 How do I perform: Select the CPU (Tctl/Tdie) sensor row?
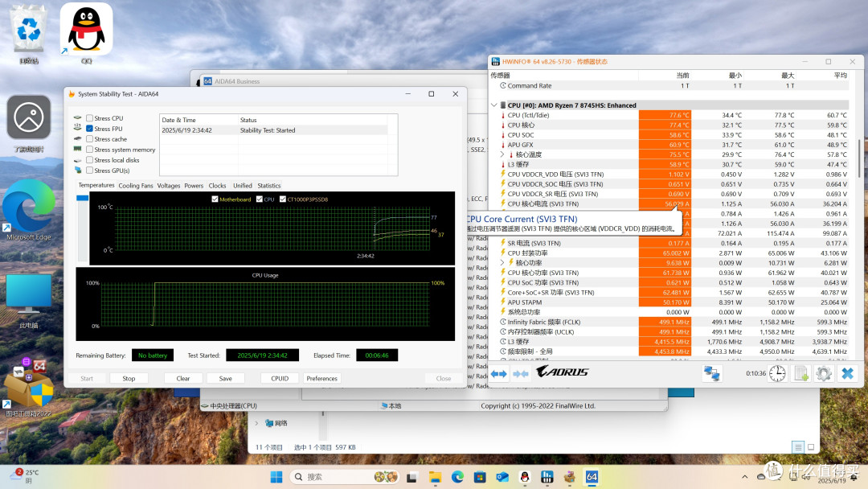pos(669,115)
